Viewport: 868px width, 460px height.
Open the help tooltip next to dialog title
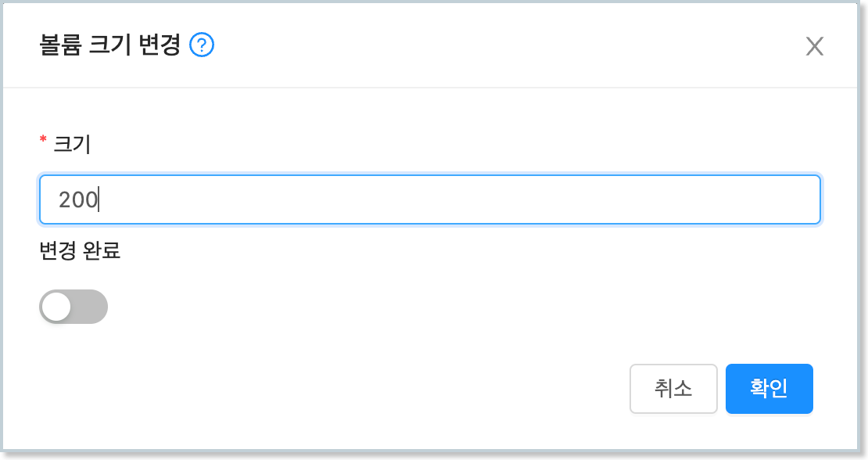coord(203,45)
